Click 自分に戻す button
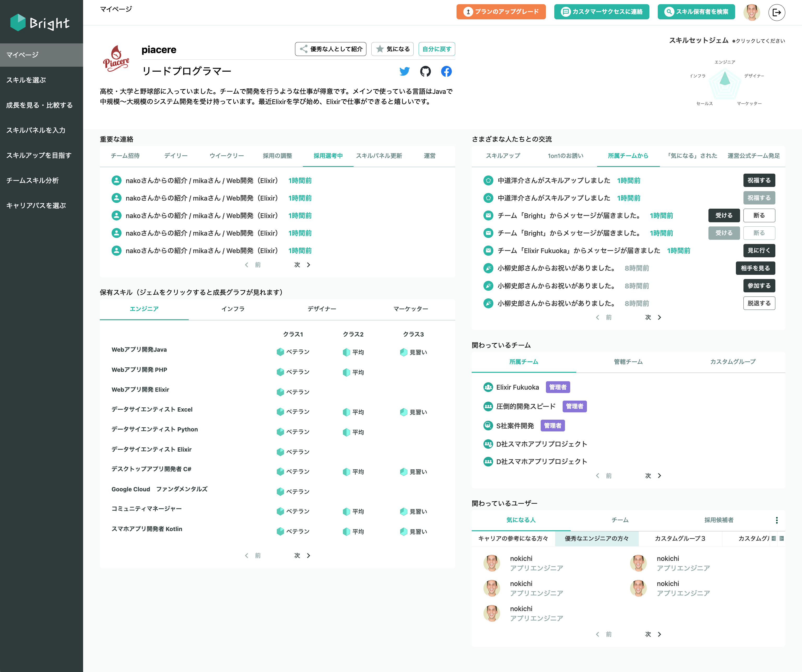 [x=436, y=49]
